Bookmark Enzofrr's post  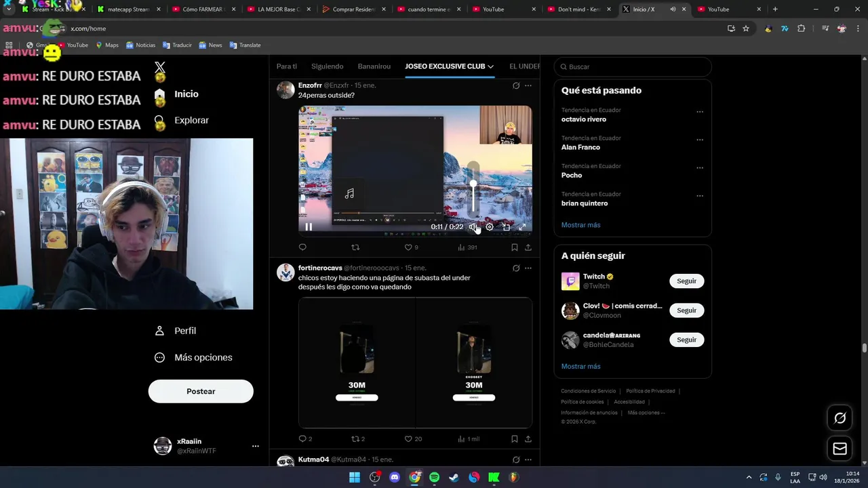pos(515,247)
